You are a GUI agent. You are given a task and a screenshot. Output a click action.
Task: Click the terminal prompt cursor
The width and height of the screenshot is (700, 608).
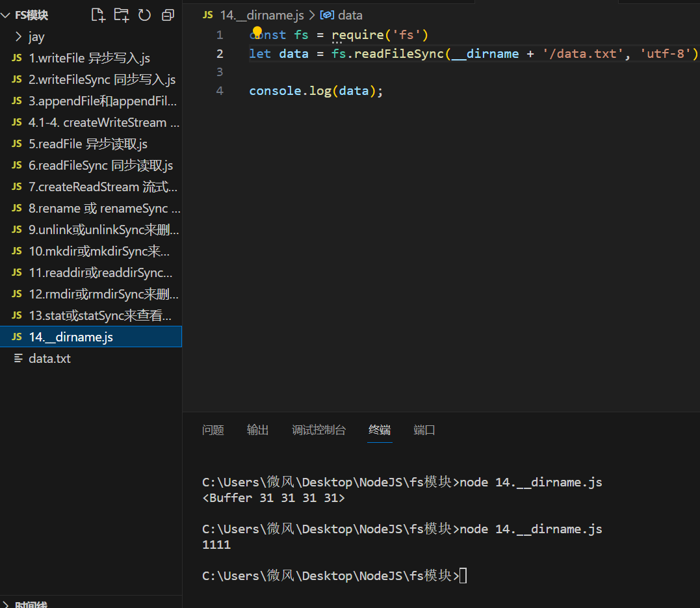(x=463, y=575)
